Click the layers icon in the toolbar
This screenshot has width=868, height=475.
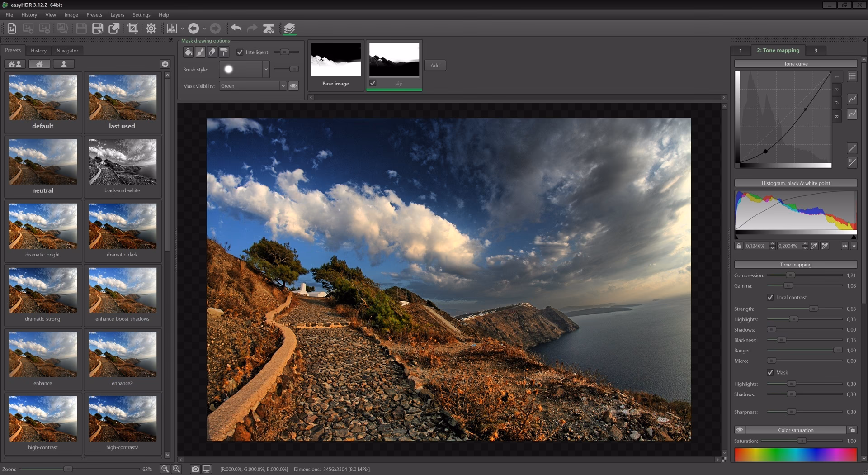(289, 28)
